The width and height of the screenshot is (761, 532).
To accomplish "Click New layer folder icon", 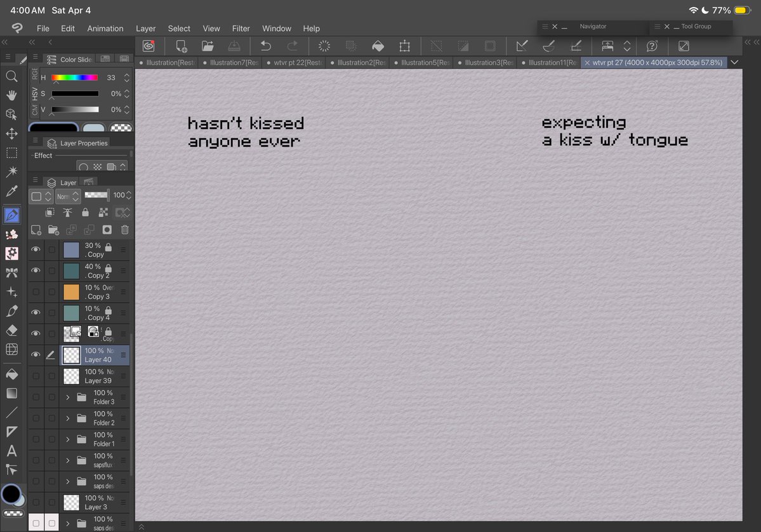I will 53,230.
